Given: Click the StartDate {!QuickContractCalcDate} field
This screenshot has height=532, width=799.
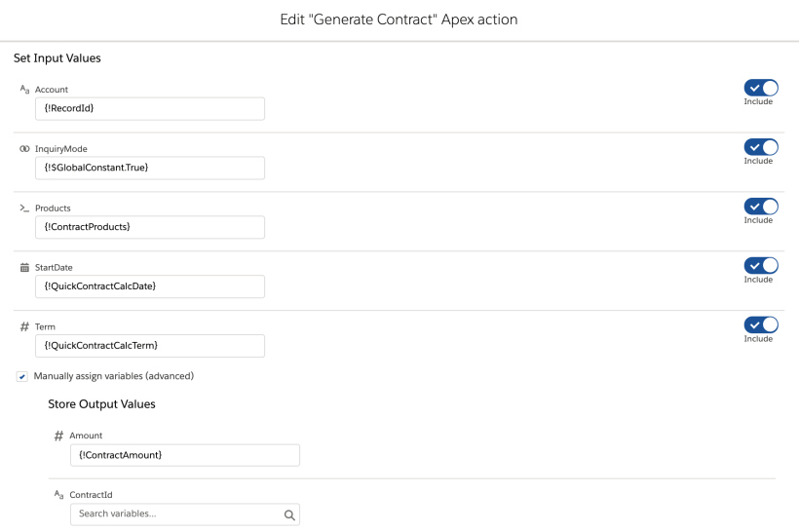Looking at the screenshot, I should (149, 286).
